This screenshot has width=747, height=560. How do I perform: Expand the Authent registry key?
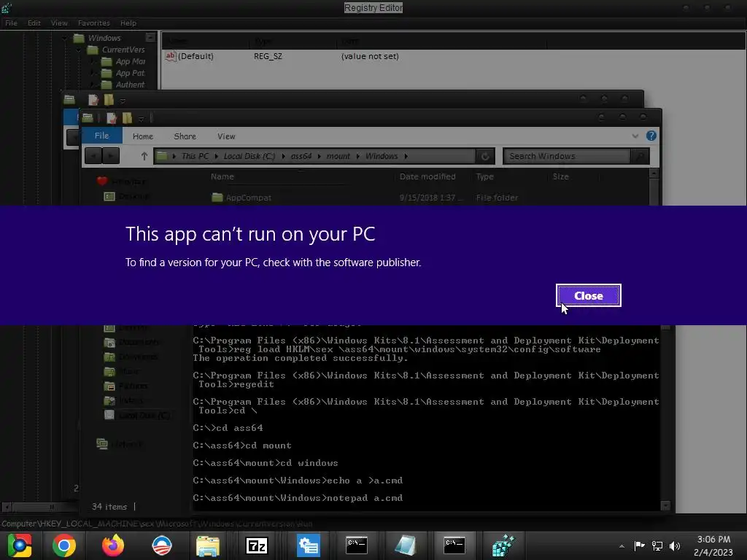[93, 85]
